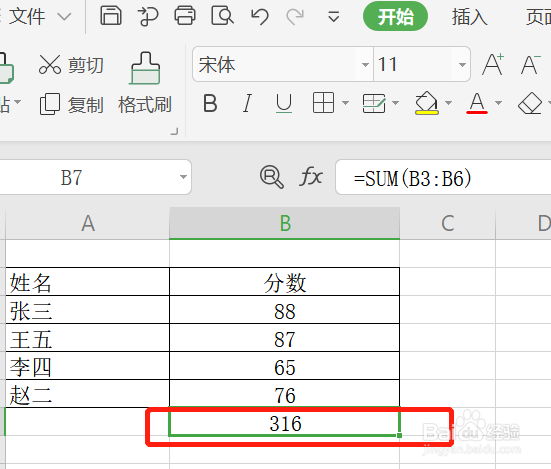Select the 格式刷 format painter
This screenshot has height=469, width=551.
[x=145, y=83]
